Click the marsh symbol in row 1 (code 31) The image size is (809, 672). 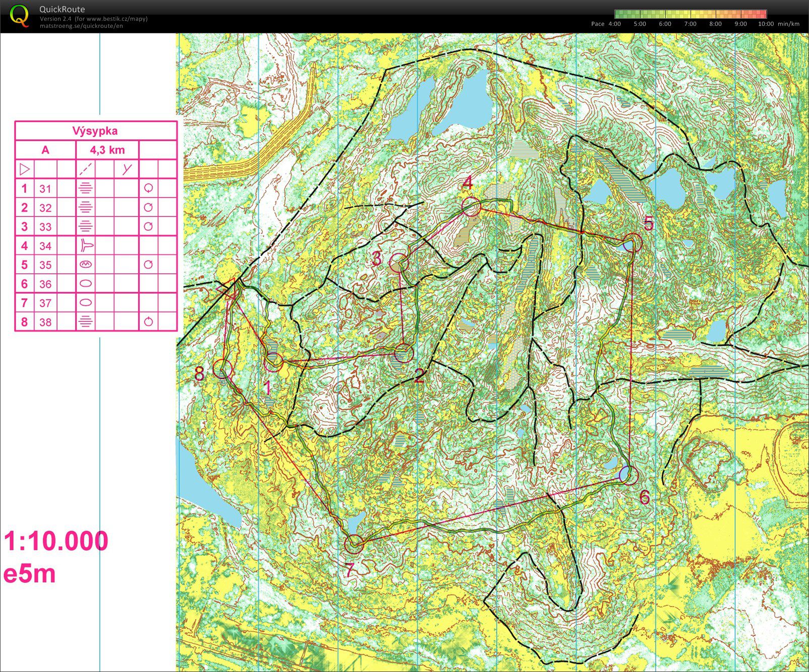tap(86, 188)
